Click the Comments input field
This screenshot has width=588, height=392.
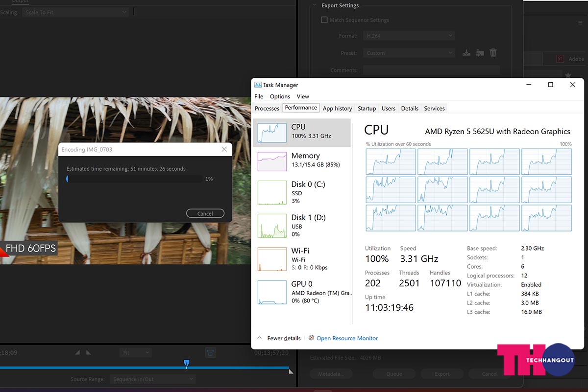[x=431, y=70]
